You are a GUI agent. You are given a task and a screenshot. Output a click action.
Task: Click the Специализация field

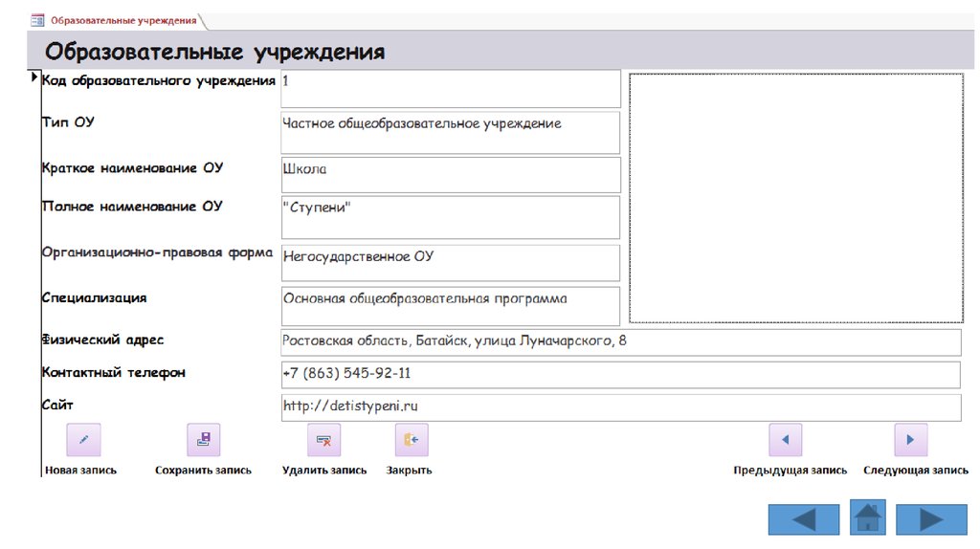(450, 305)
